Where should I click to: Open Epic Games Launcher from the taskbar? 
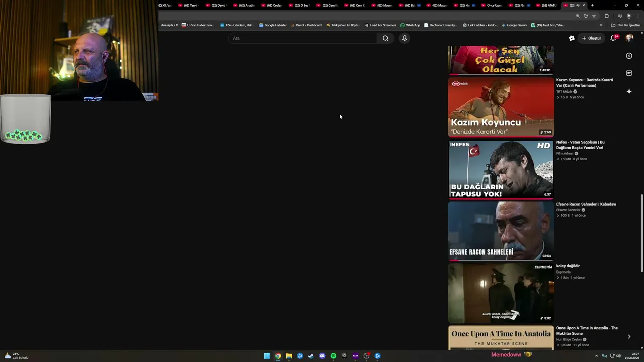click(x=344, y=356)
